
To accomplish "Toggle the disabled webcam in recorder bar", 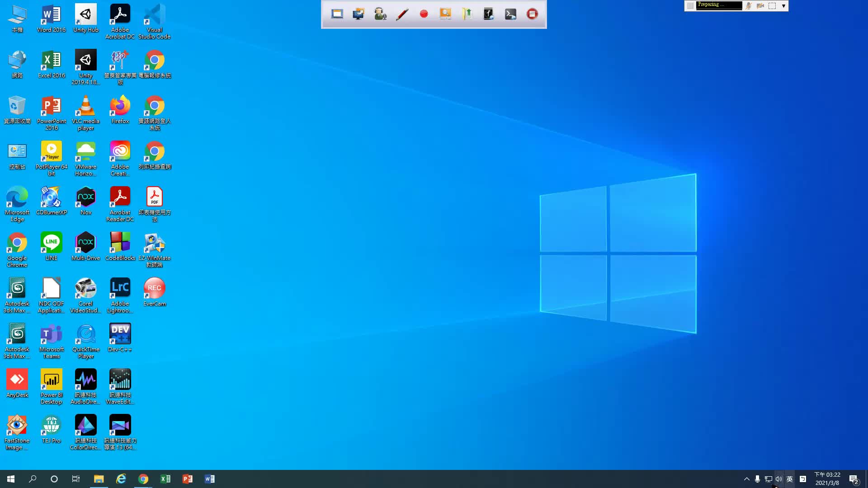I will pyautogui.click(x=760, y=6).
